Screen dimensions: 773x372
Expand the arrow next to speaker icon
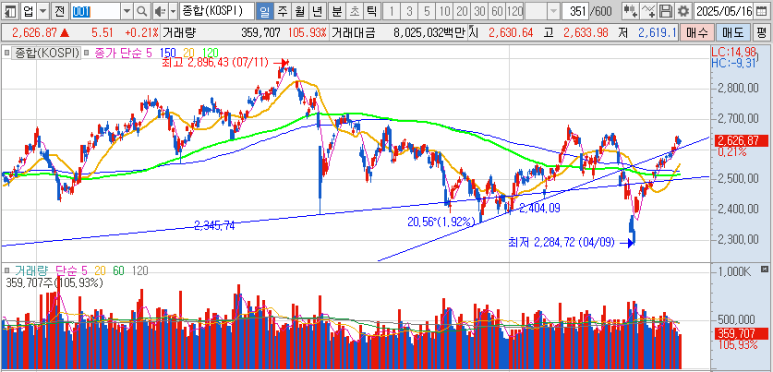point(173,11)
